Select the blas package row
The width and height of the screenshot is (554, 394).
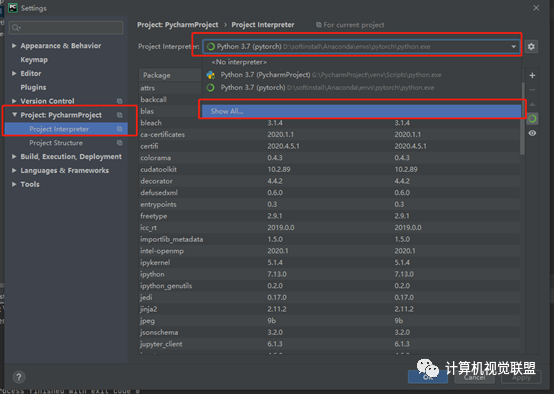click(x=170, y=111)
